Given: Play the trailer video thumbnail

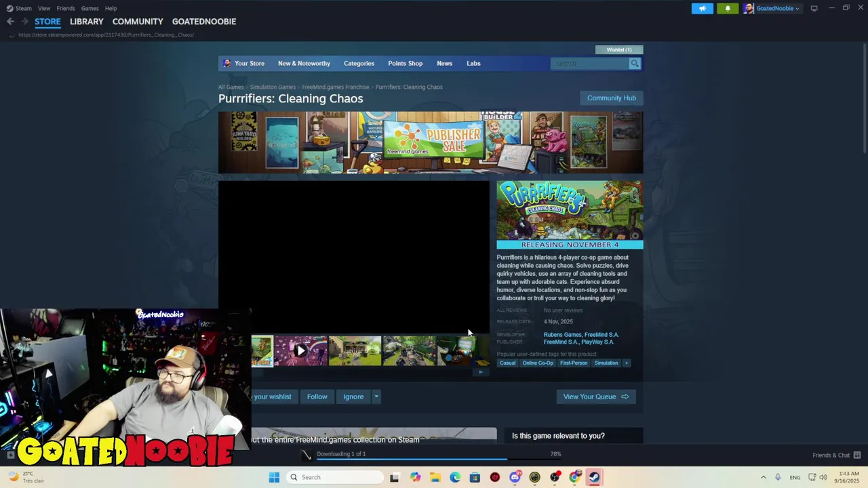Looking at the screenshot, I should pos(300,351).
